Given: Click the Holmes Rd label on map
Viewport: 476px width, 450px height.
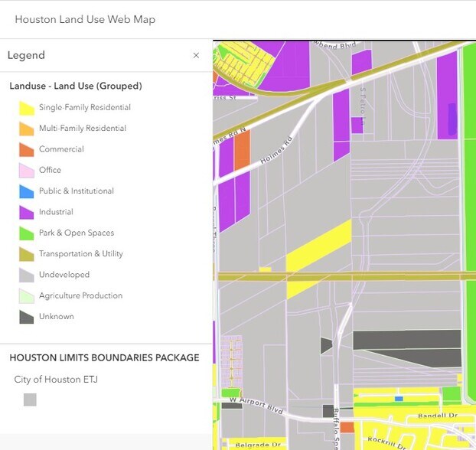Looking at the screenshot, I should tap(277, 151).
